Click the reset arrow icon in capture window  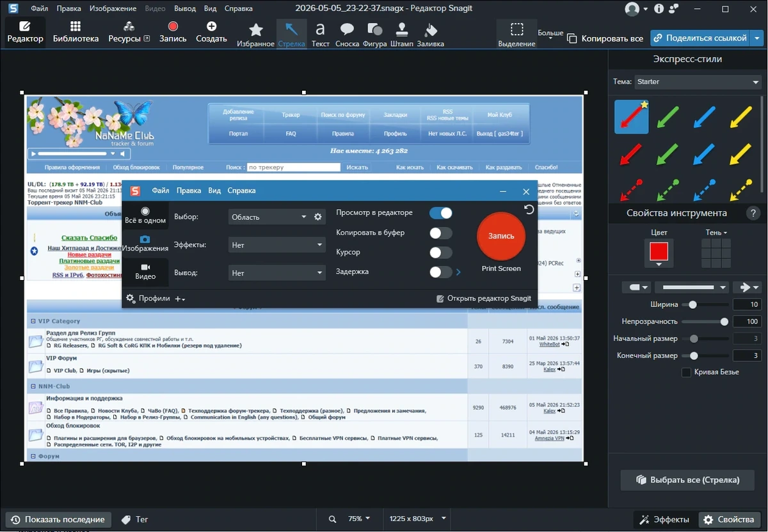529,210
